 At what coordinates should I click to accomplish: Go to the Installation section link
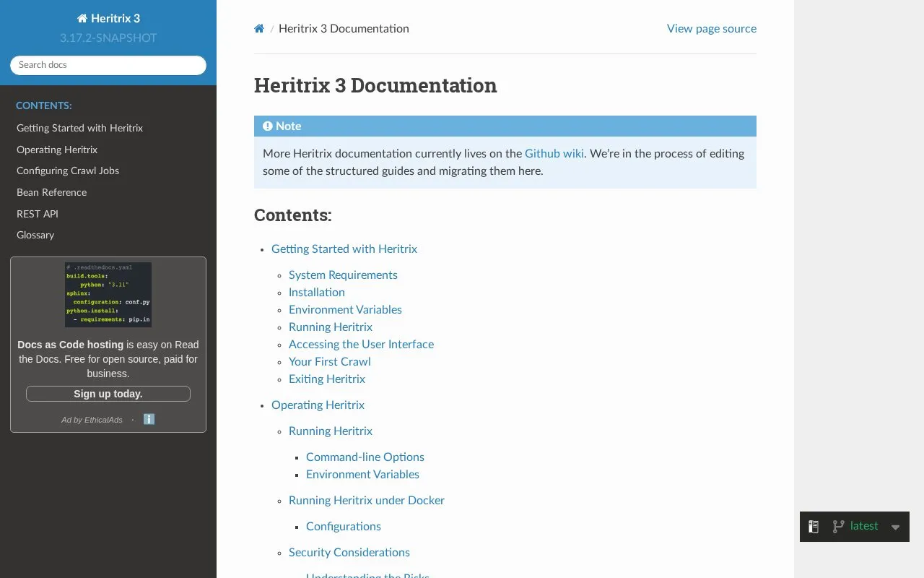pos(317,292)
